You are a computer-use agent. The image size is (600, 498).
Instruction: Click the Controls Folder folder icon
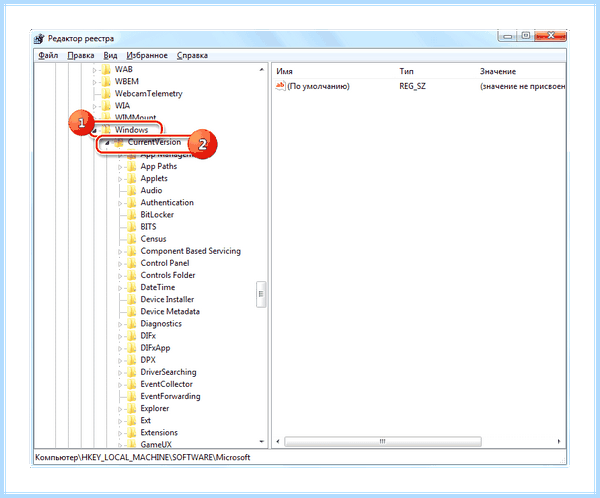(132, 276)
